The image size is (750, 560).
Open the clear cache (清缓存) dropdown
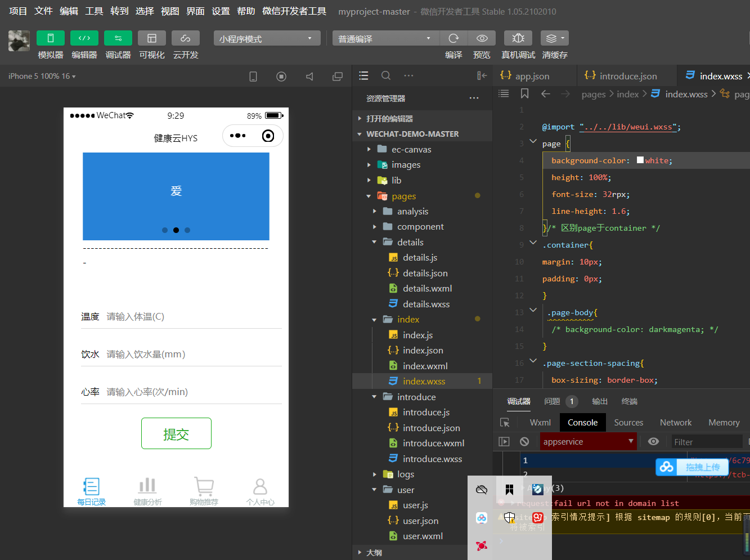tap(555, 38)
